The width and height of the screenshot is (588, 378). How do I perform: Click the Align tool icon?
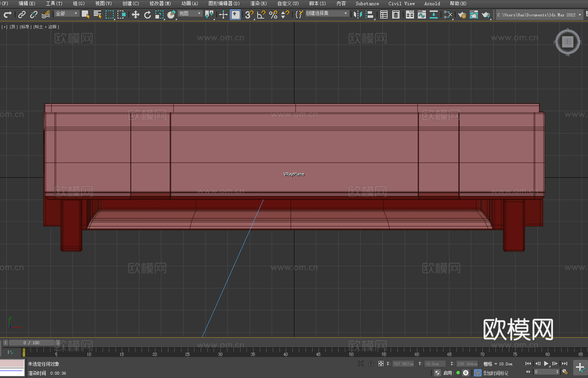(370, 14)
